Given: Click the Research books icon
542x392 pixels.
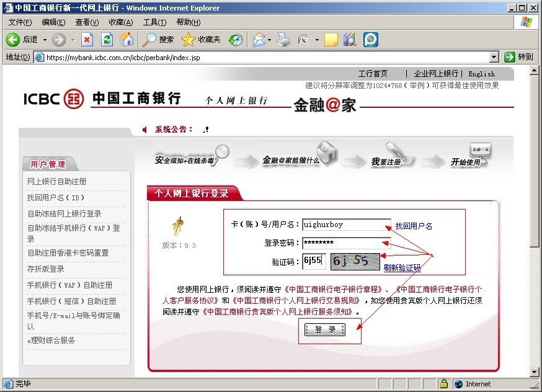Looking at the screenshot, I should coord(350,40).
